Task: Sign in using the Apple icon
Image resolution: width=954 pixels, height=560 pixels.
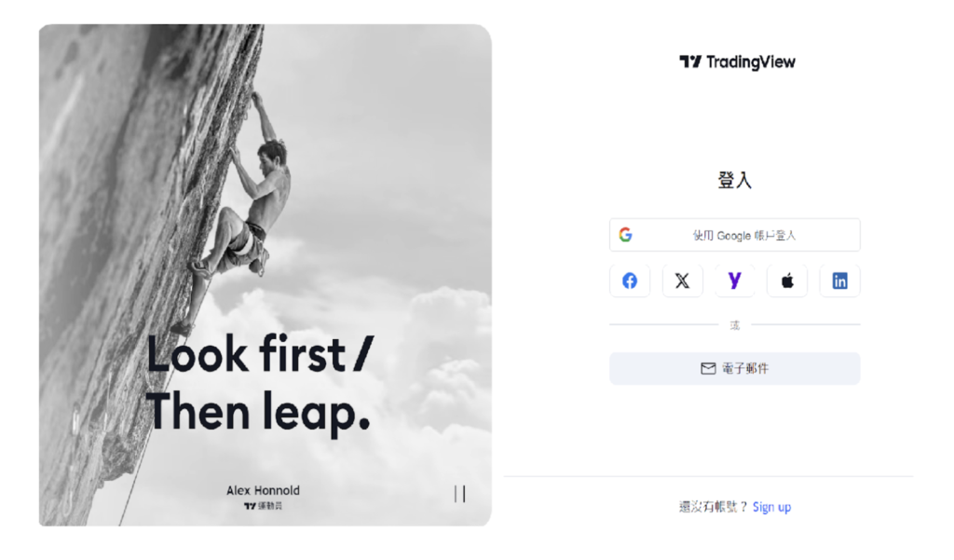Action: tap(787, 280)
